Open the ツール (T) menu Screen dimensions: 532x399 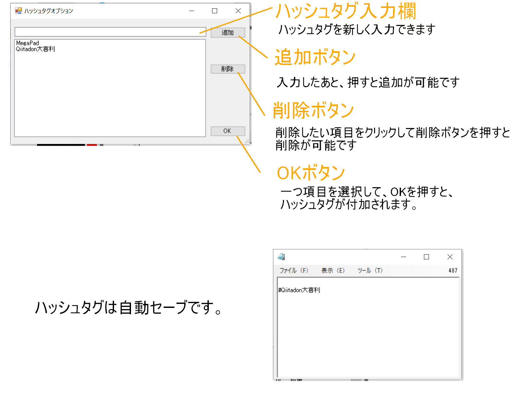[370, 270]
